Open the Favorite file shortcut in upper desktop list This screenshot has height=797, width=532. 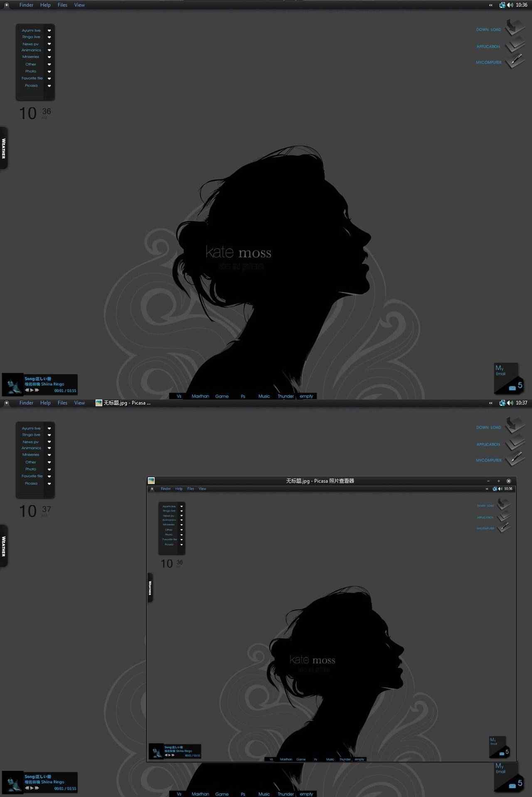click(32, 78)
